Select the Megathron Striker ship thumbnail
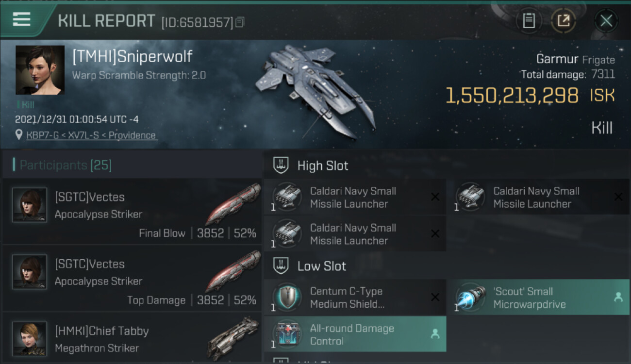The width and height of the screenshot is (631, 364). click(x=233, y=338)
